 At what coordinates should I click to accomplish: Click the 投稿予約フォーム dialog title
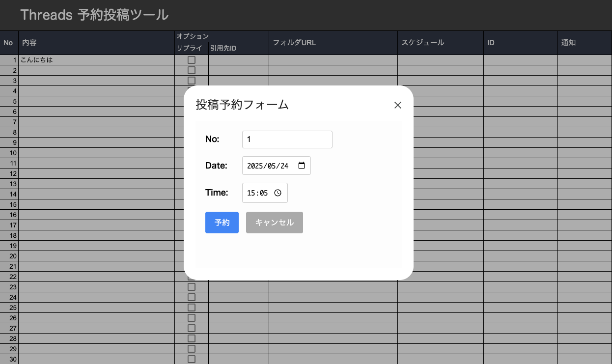[x=242, y=105]
